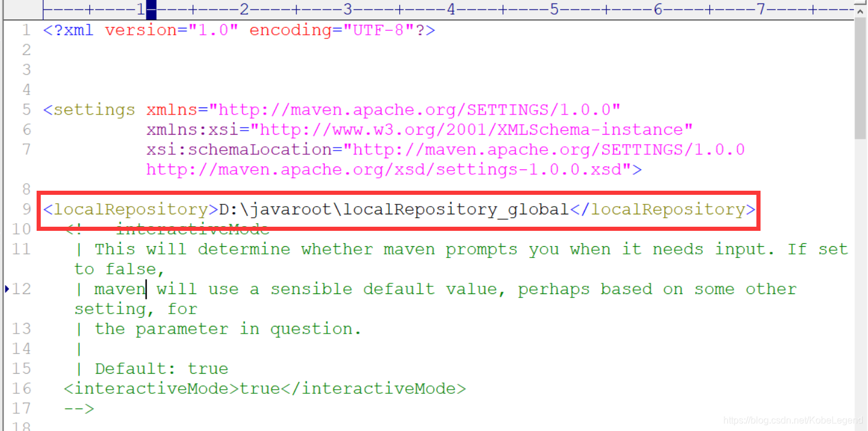This screenshot has height=431, width=868.
Task: Click the column ruler at mark 4
Action: click(x=451, y=9)
